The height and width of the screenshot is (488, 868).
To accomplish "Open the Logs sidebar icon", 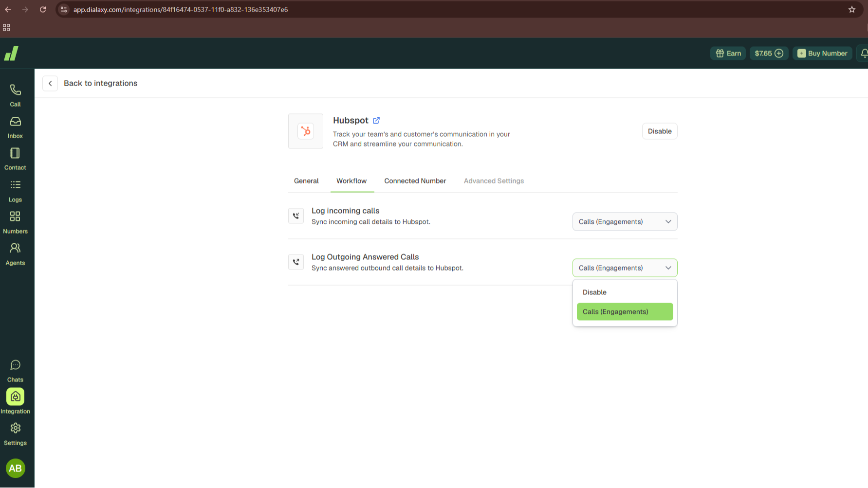I will [15, 191].
